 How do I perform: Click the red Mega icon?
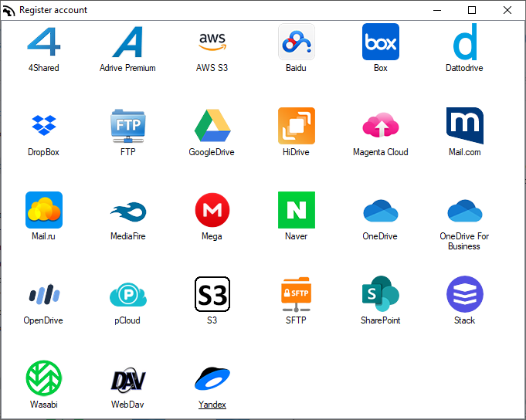[212, 210]
